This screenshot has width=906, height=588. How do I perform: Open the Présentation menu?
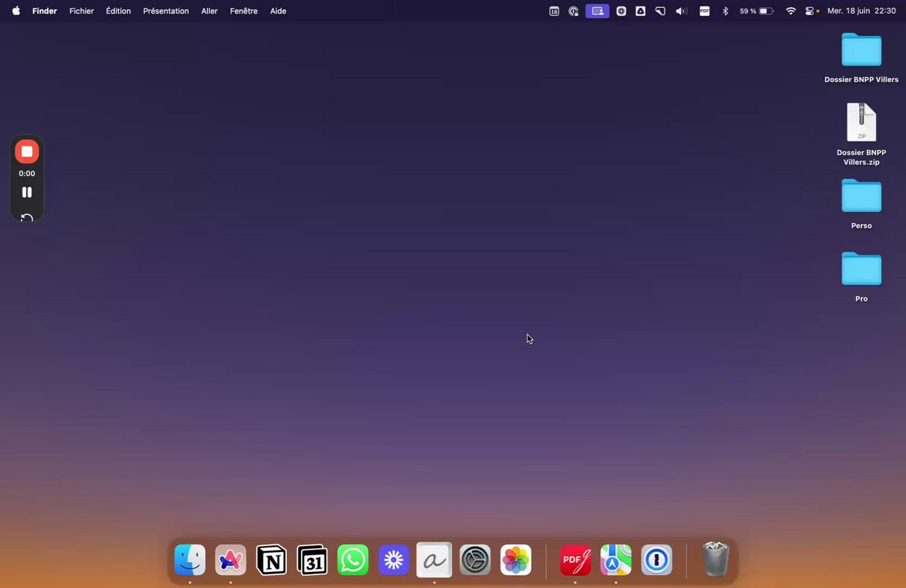(166, 11)
